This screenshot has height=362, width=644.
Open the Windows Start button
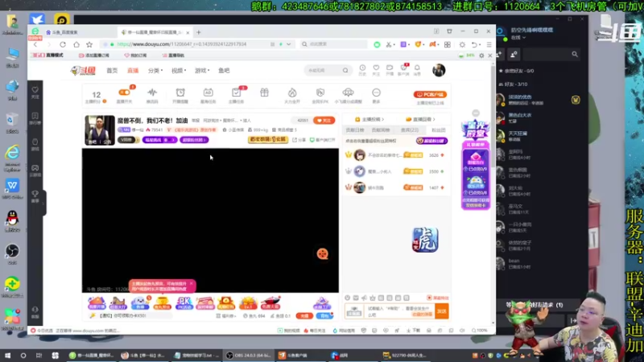pos(7,356)
